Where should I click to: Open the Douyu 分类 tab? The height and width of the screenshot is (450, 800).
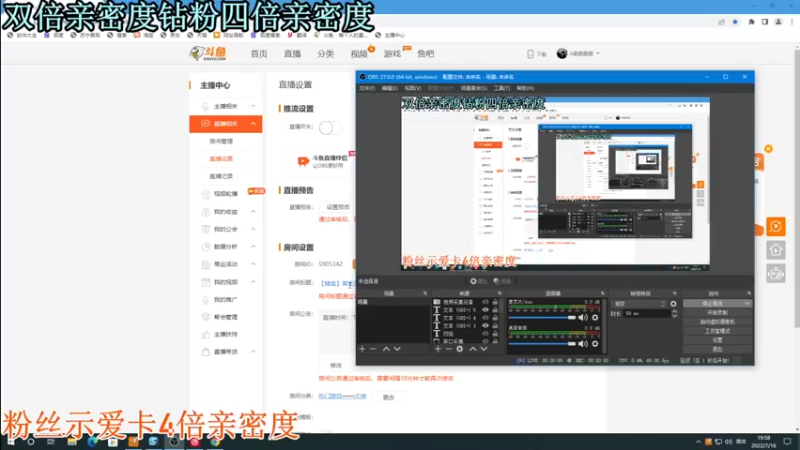click(x=326, y=54)
